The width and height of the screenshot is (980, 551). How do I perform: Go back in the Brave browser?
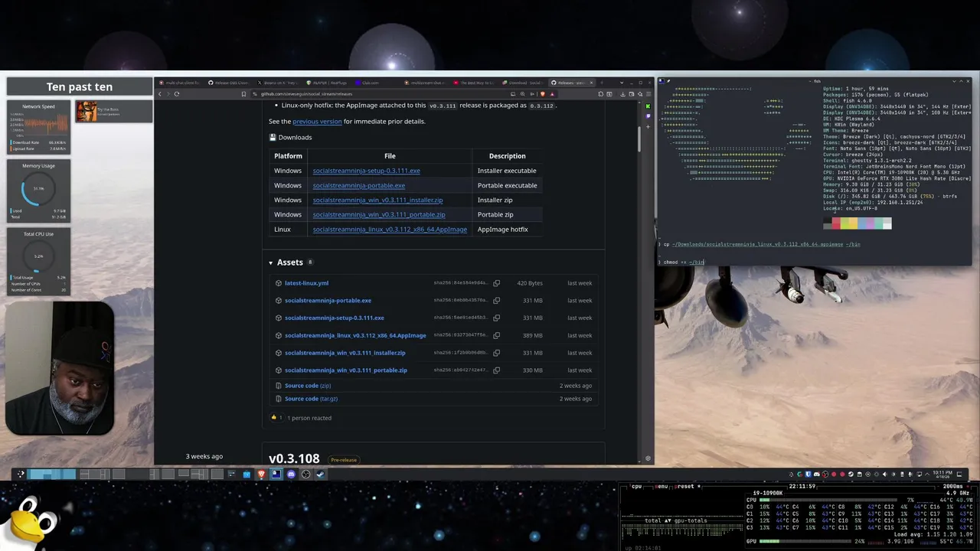pos(160,93)
